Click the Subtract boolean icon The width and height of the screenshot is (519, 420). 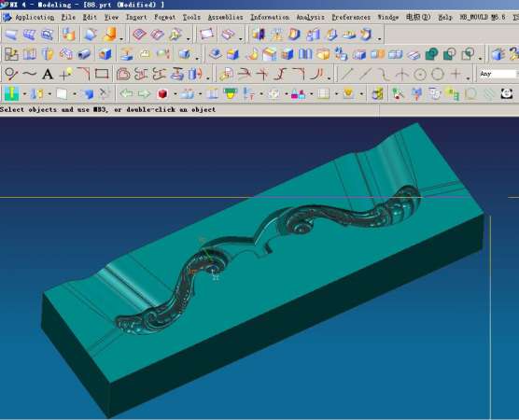click(450, 54)
